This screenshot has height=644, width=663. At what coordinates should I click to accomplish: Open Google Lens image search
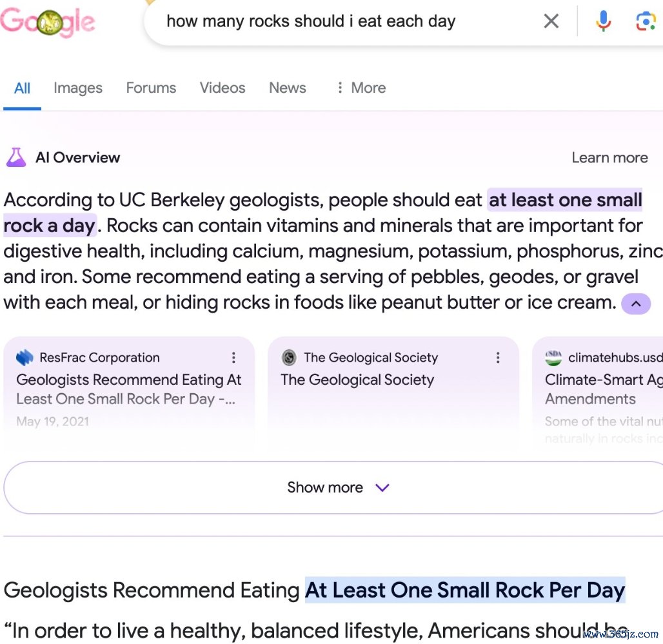(x=646, y=21)
